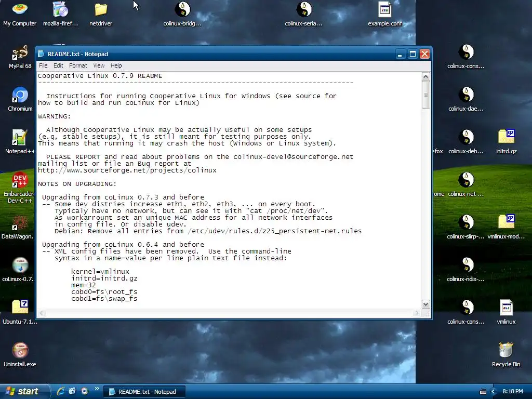The height and width of the screenshot is (399, 532).
Task: Open the Edit menu in Notepad
Action: pos(58,65)
